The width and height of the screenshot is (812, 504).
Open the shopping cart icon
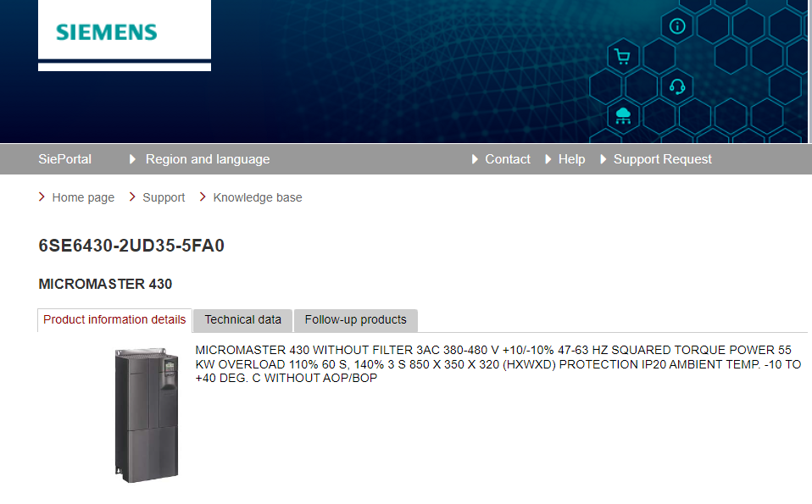[623, 57]
